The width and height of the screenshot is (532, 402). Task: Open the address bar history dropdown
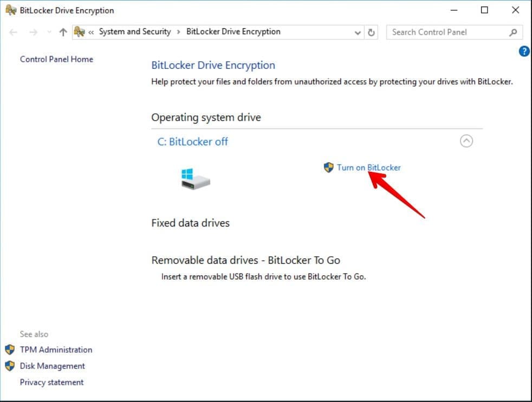358,32
